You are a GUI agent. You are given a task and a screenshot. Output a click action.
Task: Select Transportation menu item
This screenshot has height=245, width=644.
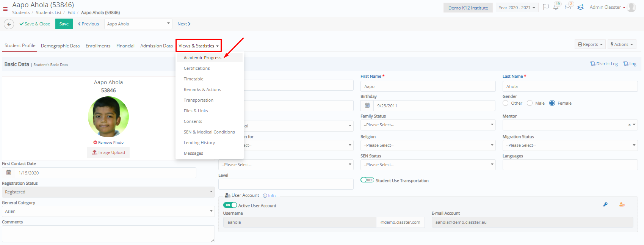tap(210, 100)
